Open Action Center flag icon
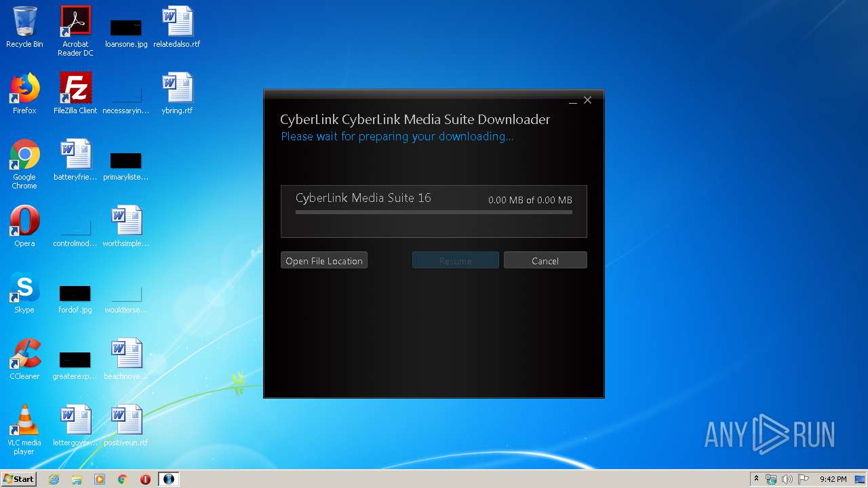 [804, 479]
